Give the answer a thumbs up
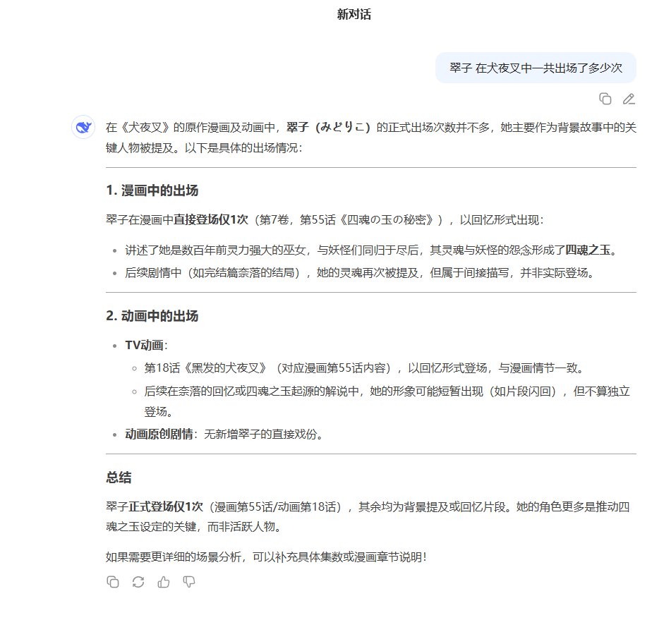 [164, 581]
